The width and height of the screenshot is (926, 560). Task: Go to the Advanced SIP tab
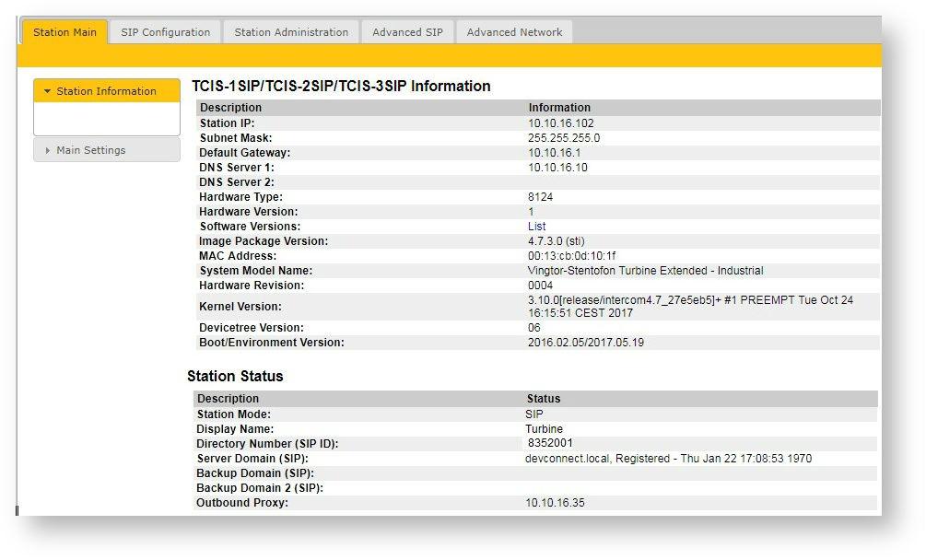point(407,32)
